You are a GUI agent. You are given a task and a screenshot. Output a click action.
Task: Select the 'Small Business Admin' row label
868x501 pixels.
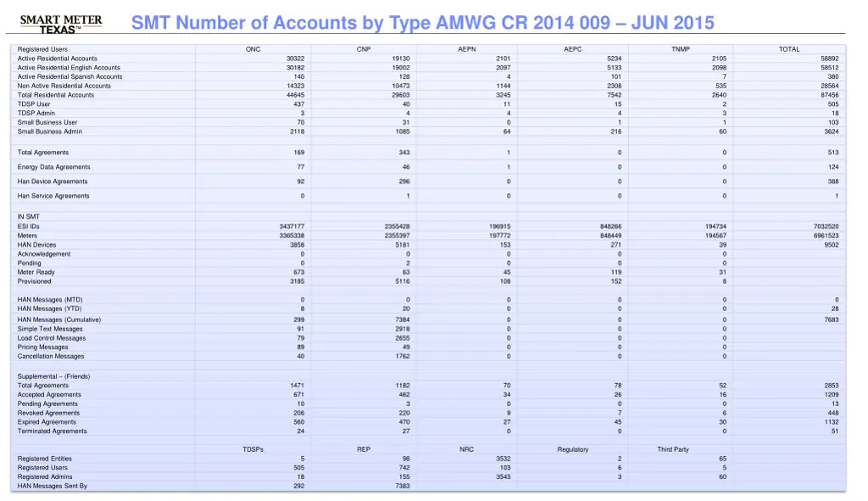coord(49,131)
